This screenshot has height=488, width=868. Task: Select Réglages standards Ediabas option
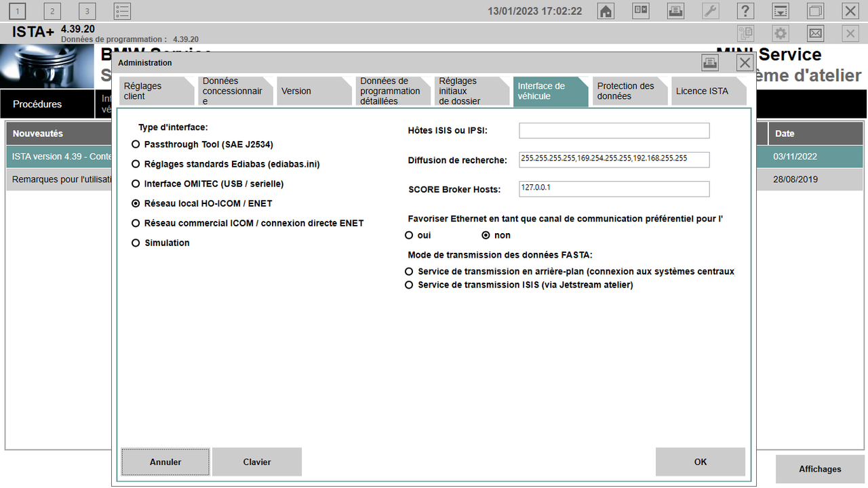(226, 164)
